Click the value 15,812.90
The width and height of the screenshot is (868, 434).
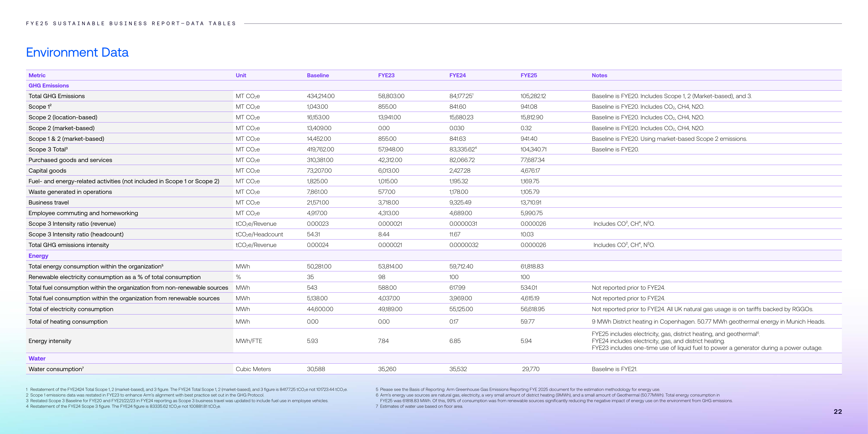(532, 117)
